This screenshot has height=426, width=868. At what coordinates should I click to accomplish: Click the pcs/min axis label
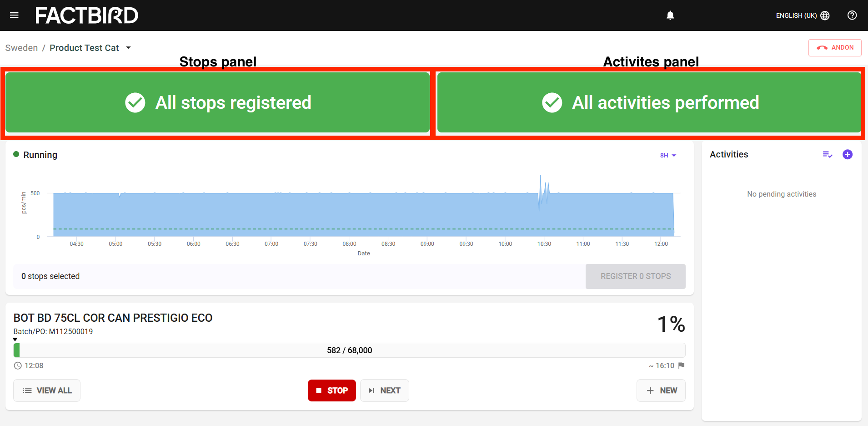[24, 203]
